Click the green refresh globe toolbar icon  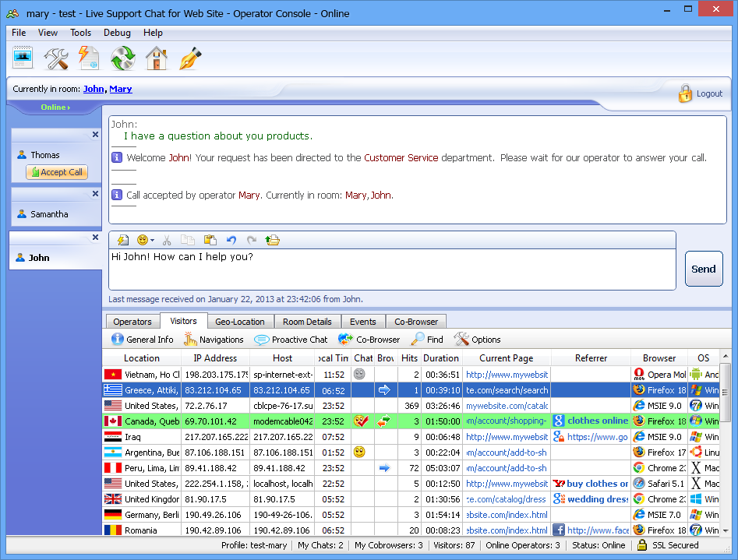click(x=123, y=58)
